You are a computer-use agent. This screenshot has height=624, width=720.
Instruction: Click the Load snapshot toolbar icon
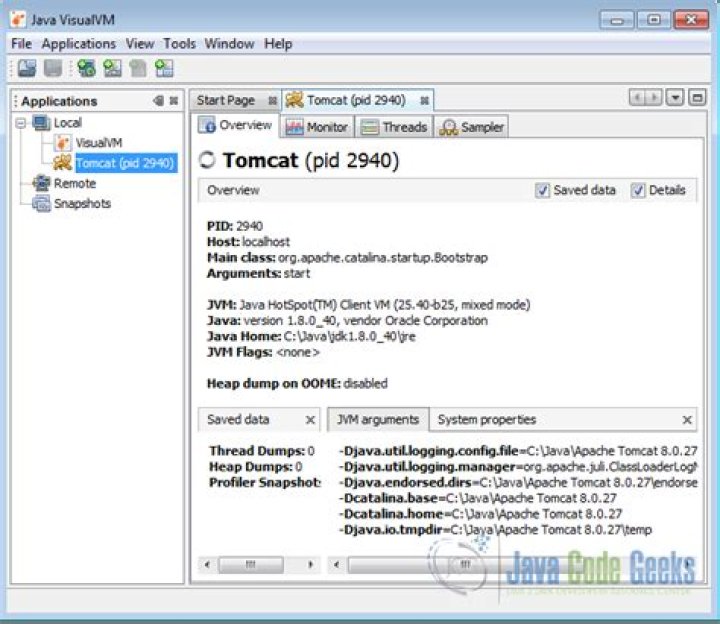coord(27,68)
